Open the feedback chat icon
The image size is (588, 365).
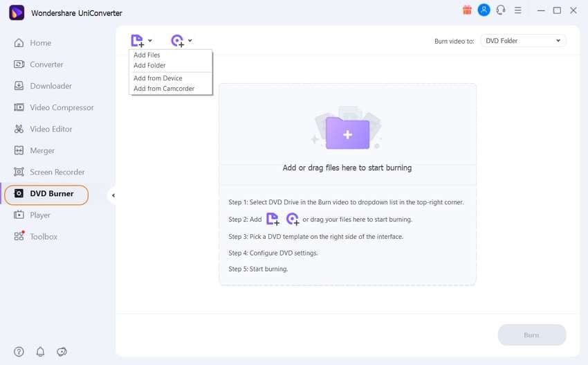point(62,352)
